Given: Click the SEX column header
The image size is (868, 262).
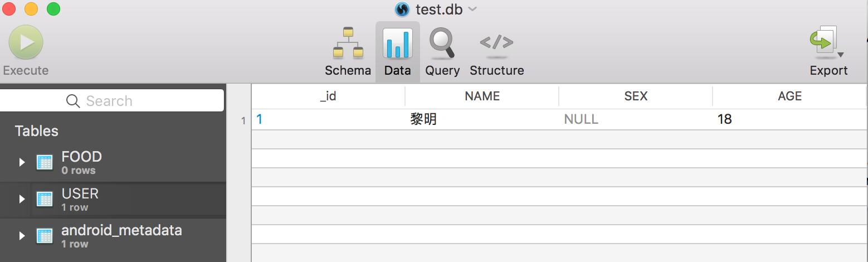Looking at the screenshot, I should [x=636, y=96].
